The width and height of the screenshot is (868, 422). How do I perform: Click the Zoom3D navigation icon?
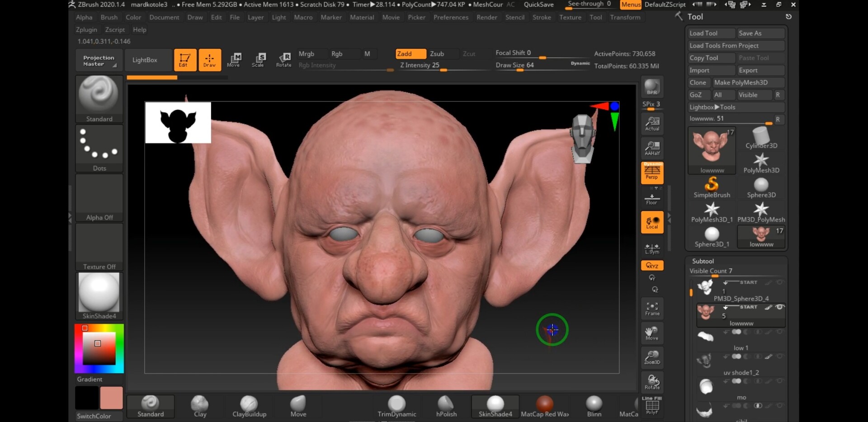652,357
